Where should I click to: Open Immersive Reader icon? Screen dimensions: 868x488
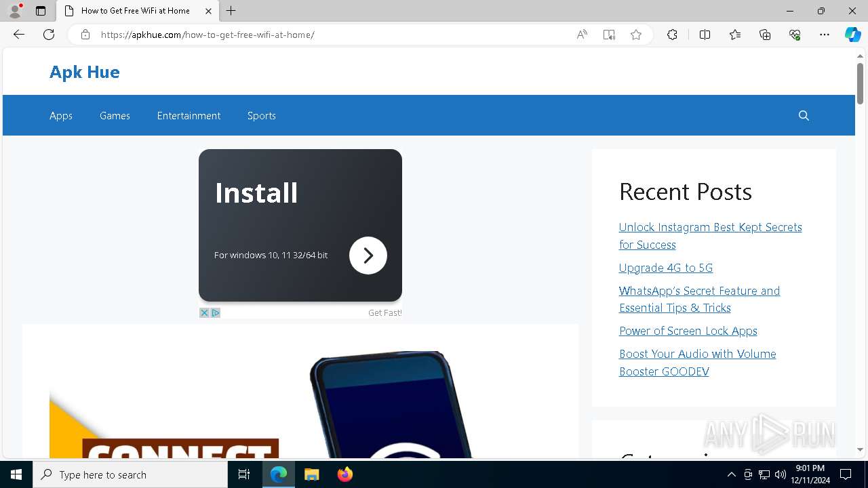[x=609, y=35]
